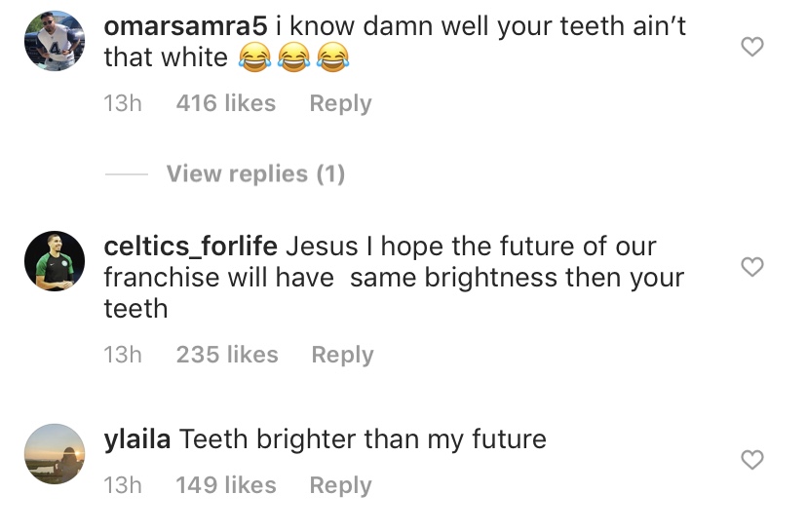Click the 13h timestamp on omarsamra5's comment
Image resolution: width=807 pixels, height=532 pixels.
pos(122,103)
